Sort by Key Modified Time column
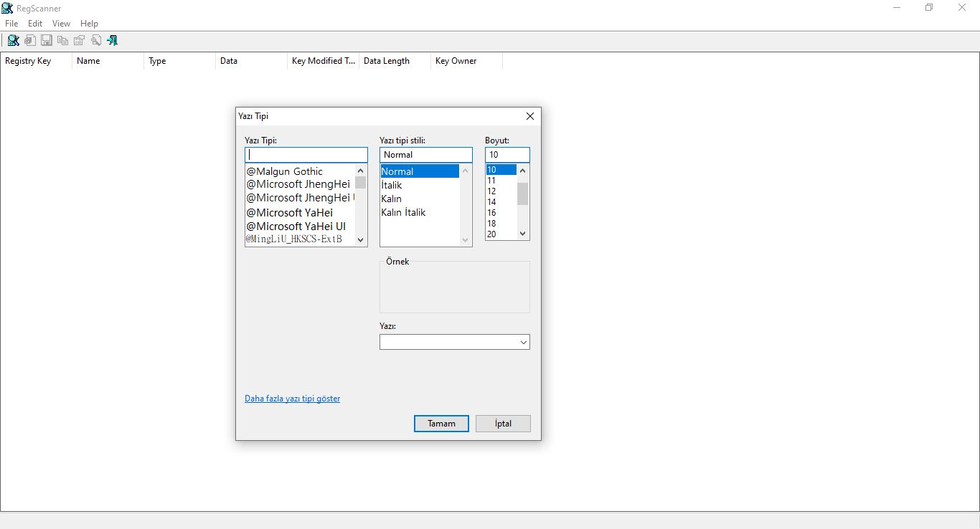 point(323,61)
